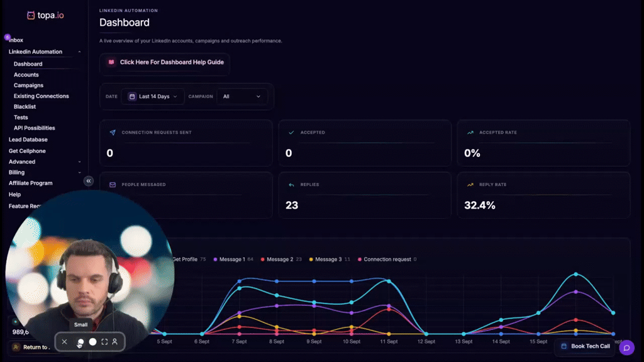Viewport: 644px width, 362px height.
Task: Open the Last 14 Days date dropdown
Action: pos(153,96)
